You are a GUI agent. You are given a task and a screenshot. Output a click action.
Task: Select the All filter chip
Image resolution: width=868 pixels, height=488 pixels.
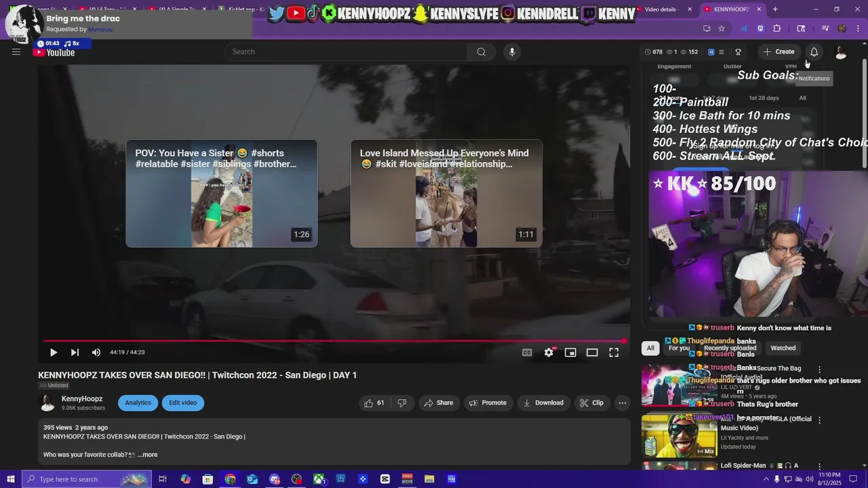(x=650, y=348)
